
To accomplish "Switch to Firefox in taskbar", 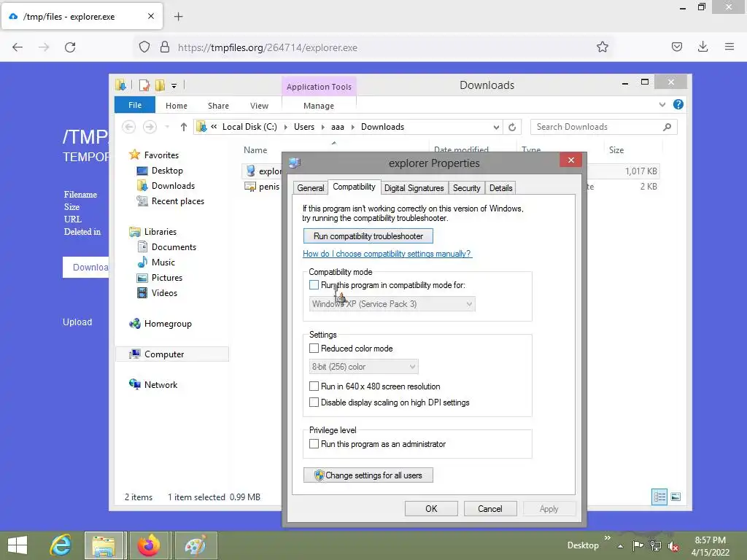I will pyautogui.click(x=149, y=545).
